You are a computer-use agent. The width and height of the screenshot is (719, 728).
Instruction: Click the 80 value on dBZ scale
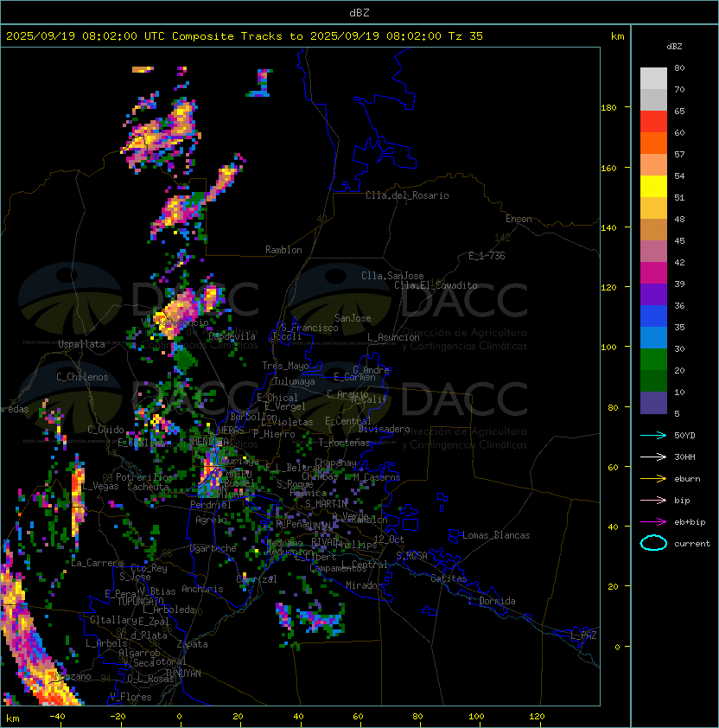(x=679, y=67)
